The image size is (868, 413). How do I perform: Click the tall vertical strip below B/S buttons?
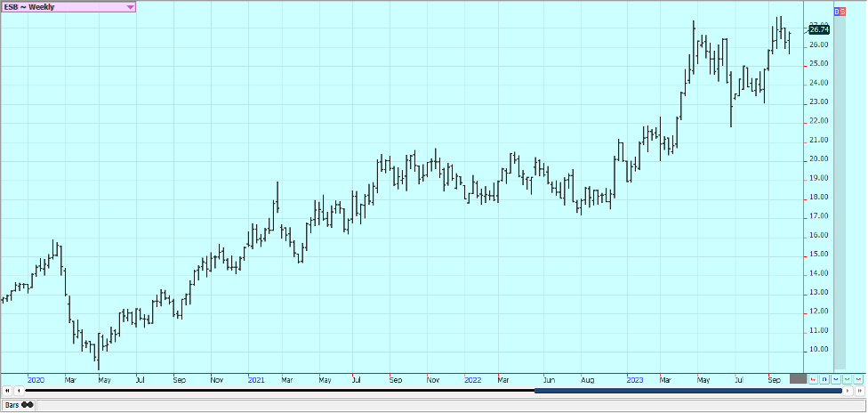tap(840, 192)
